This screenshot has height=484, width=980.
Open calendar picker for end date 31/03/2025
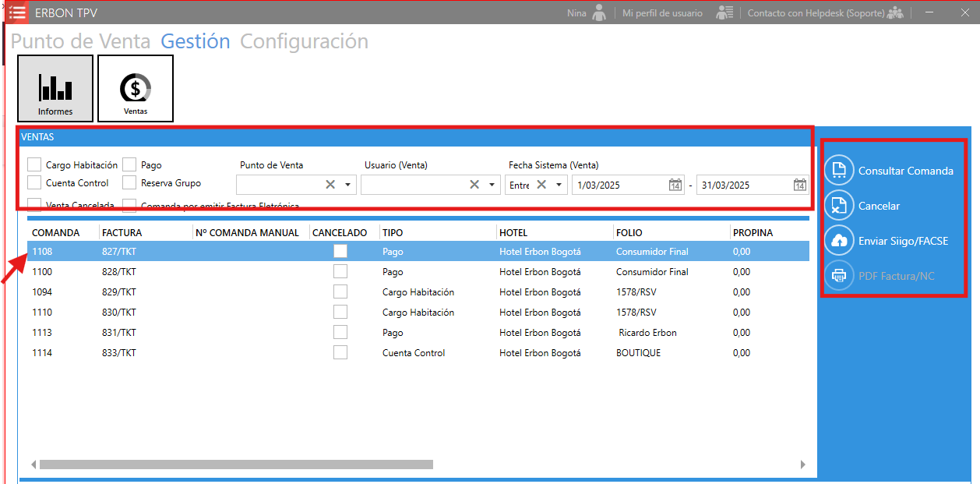click(799, 185)
